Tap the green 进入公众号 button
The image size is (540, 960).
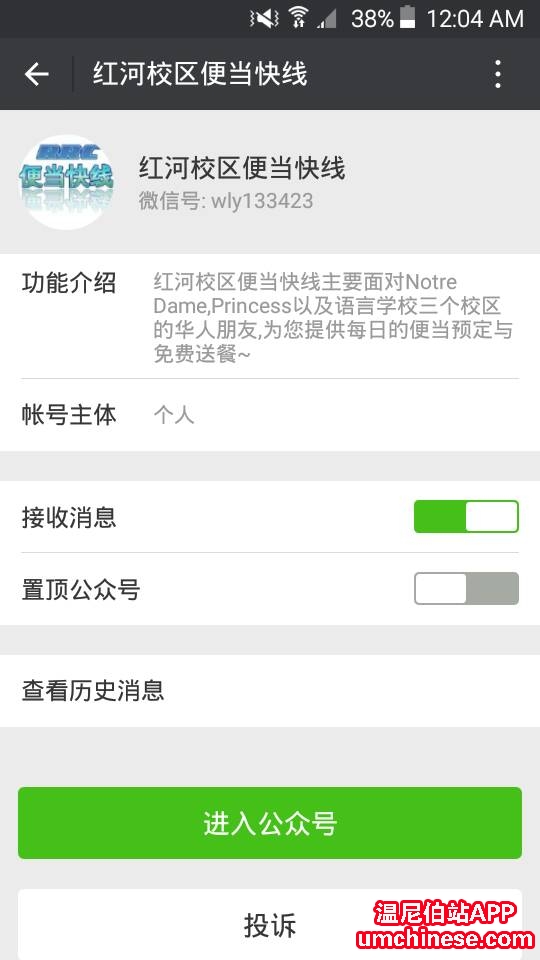coord(270,823)
